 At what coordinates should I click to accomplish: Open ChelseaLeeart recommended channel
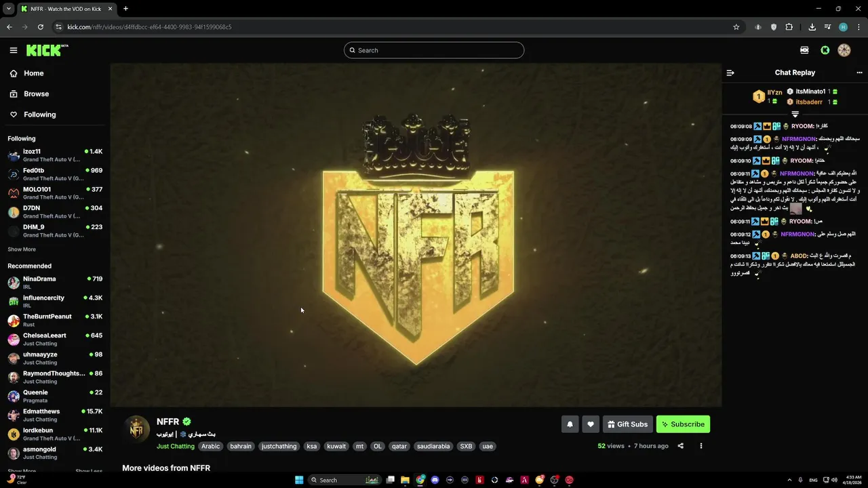[x=55, y=340]
